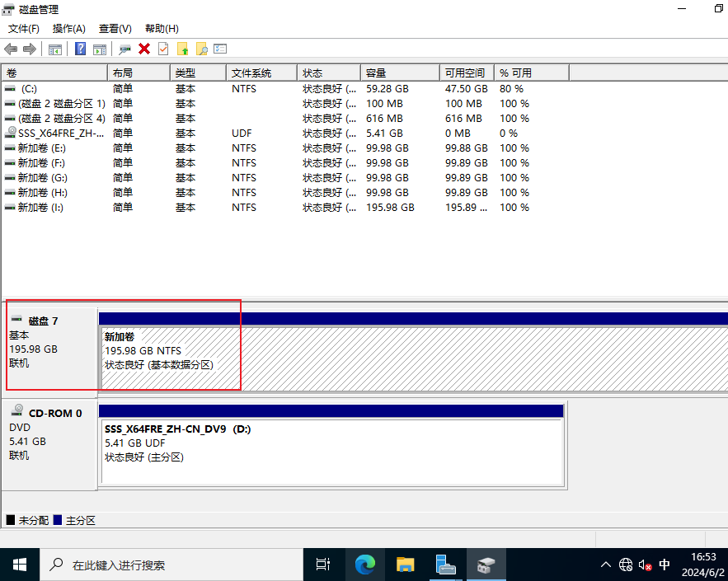Open Help via the blue question mark icon
This screenshot has height=581, width=728.
(81, 49)
